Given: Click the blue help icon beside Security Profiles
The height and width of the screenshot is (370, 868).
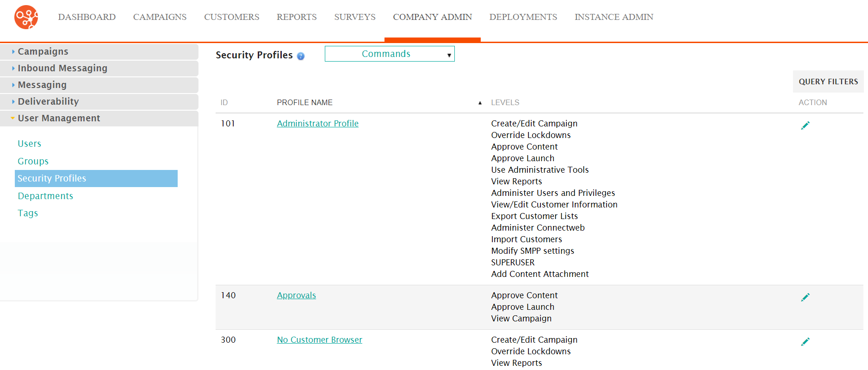Looking at the screenshot, I should [x=301, y=56].
